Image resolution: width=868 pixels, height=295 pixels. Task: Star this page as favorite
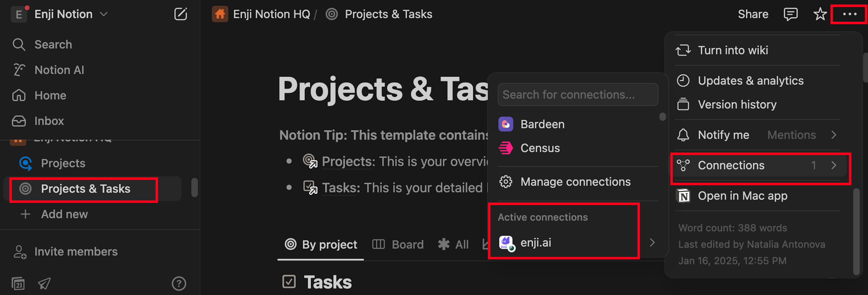pos(820,14)
